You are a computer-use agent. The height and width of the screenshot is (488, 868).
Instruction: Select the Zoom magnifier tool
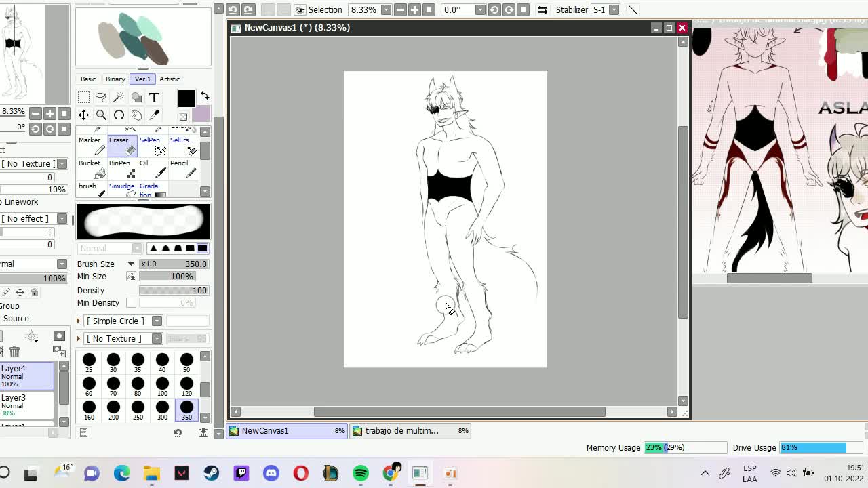101,115
